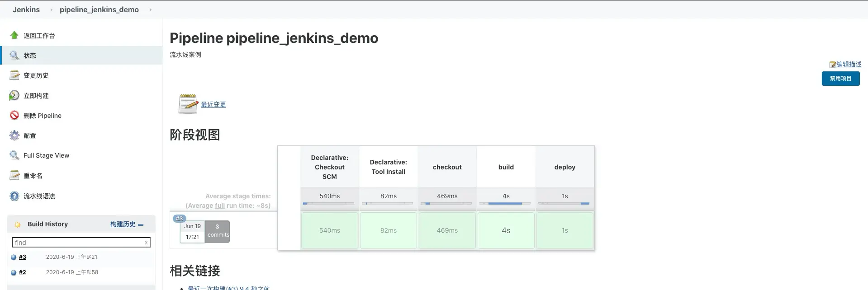Select 重命名 in the sidebar

point(33,176)
